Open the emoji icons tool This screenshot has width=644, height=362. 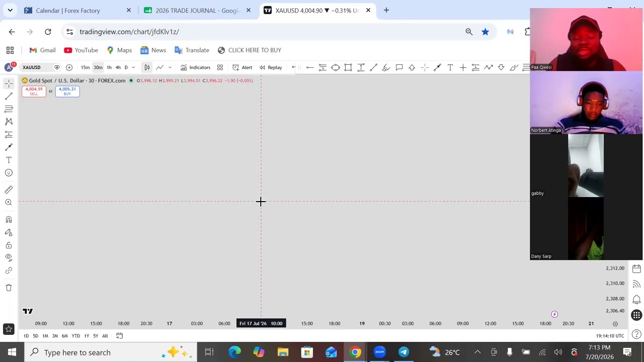coord(9,172)
